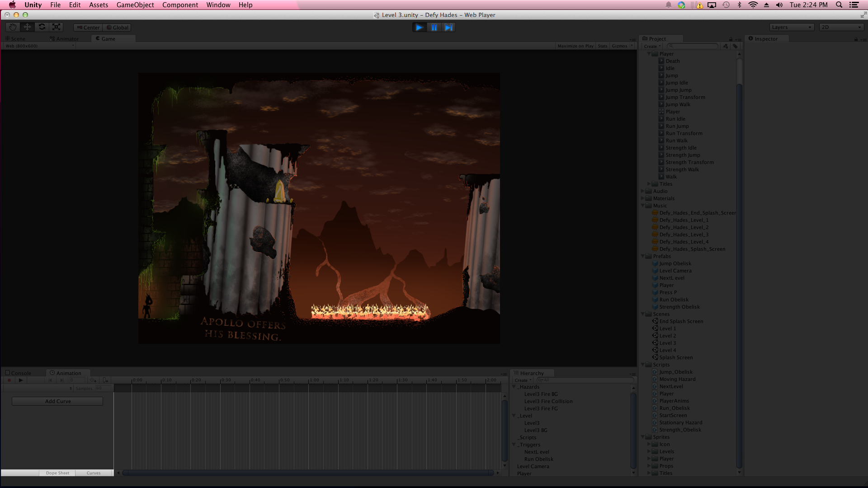Go to previous keyframe in Animation
The width and height of the screenshot is (868, 488).
(51, 380)
